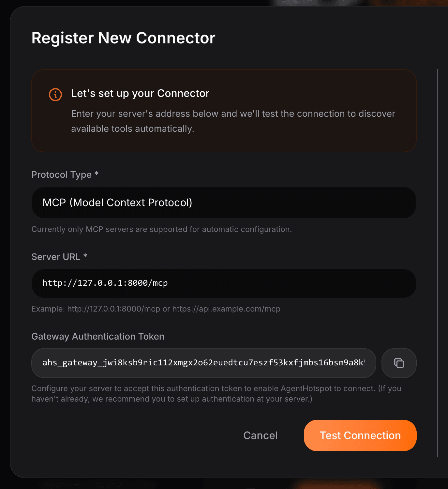Image resolution: width=448 pixels, height=489 pixels.
Task: Click the Gateway Authentication Token field
Action: pyautogui.click(x=203, y=363)
